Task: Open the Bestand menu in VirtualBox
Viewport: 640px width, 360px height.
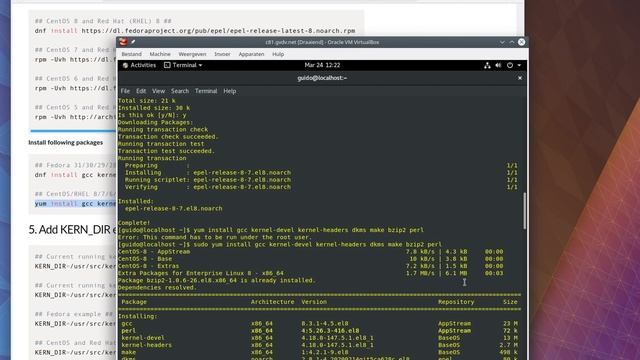Action: pyautogui.click(x=131, y=54)
